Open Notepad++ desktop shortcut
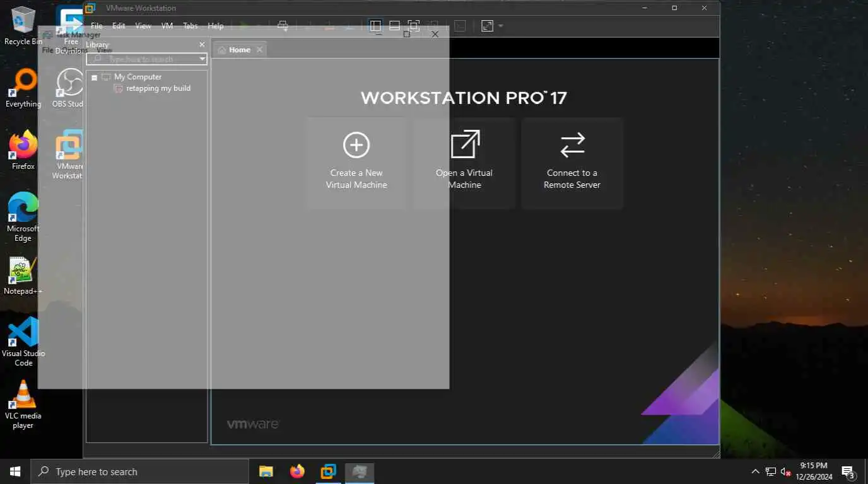This screenshot has width=868, height=484. point(23,276)
